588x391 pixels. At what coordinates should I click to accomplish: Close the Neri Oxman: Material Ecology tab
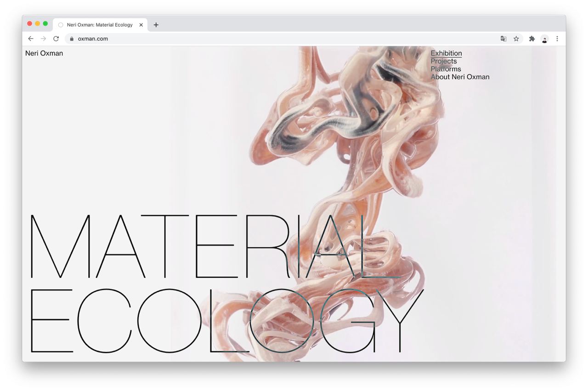click(141, 25)
